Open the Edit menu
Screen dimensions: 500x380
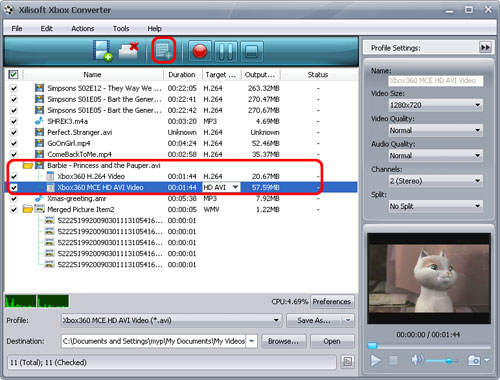46,28
